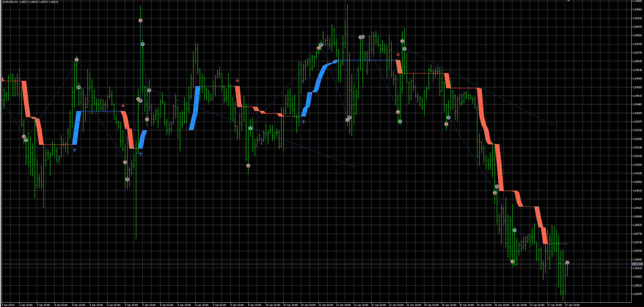Click the current price label 1.08631 on the scale
This screenshot has width=644, height=307.
pos(637,264)
